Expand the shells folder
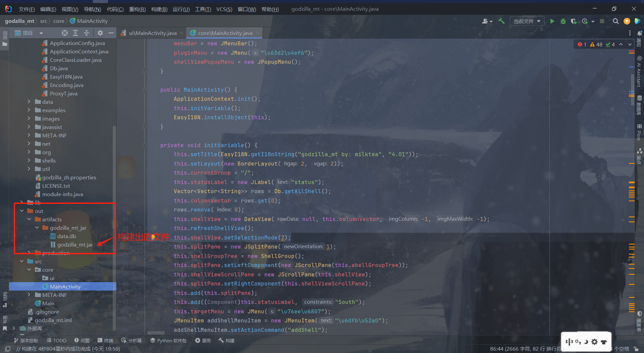The image size is (644, 353). click(29, 160)
